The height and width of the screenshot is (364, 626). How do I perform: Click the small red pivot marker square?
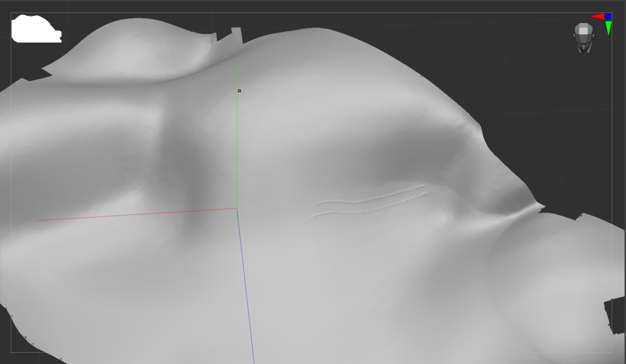239,91
